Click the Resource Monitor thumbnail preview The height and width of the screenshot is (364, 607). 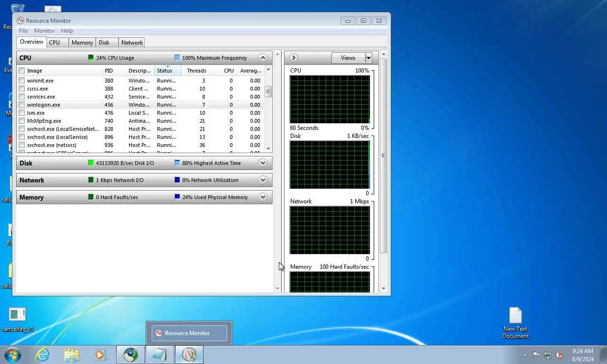click(189, 333)
